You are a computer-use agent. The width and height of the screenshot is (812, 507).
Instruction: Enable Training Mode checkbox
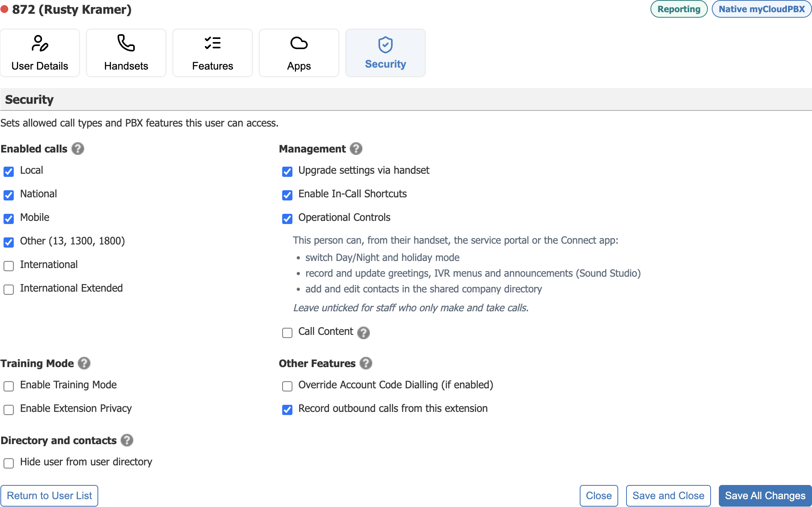9,386
